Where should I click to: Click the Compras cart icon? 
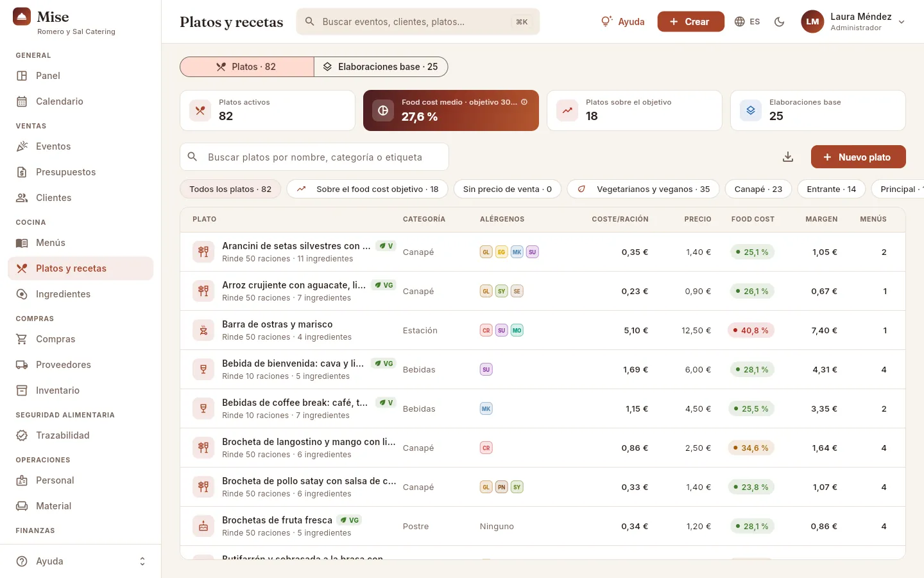[x=22, y=339]
